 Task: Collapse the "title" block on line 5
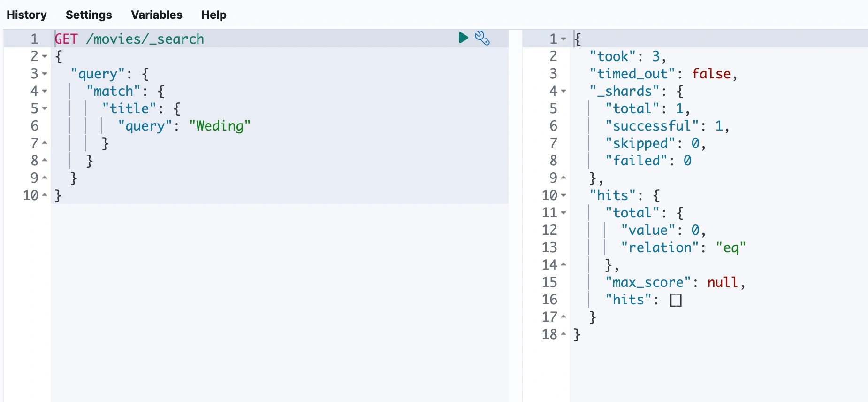[45, 108]
